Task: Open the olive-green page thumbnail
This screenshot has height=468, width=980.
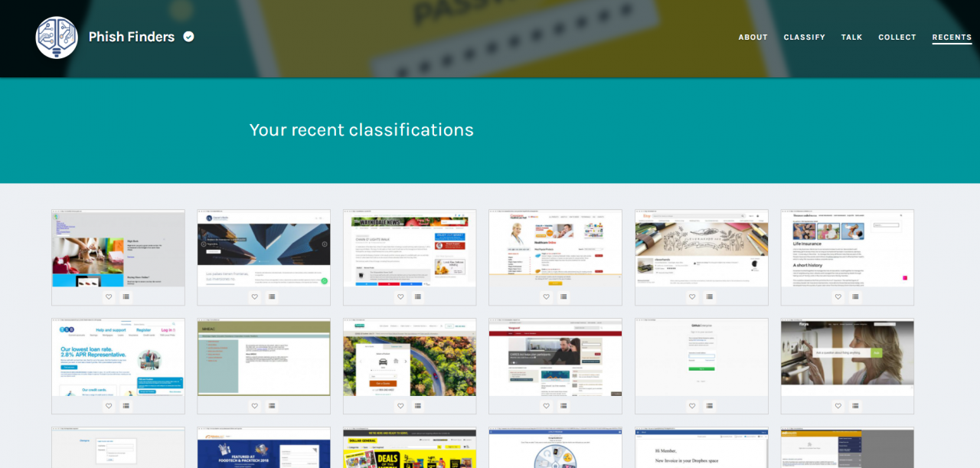Action: [263, 358]
